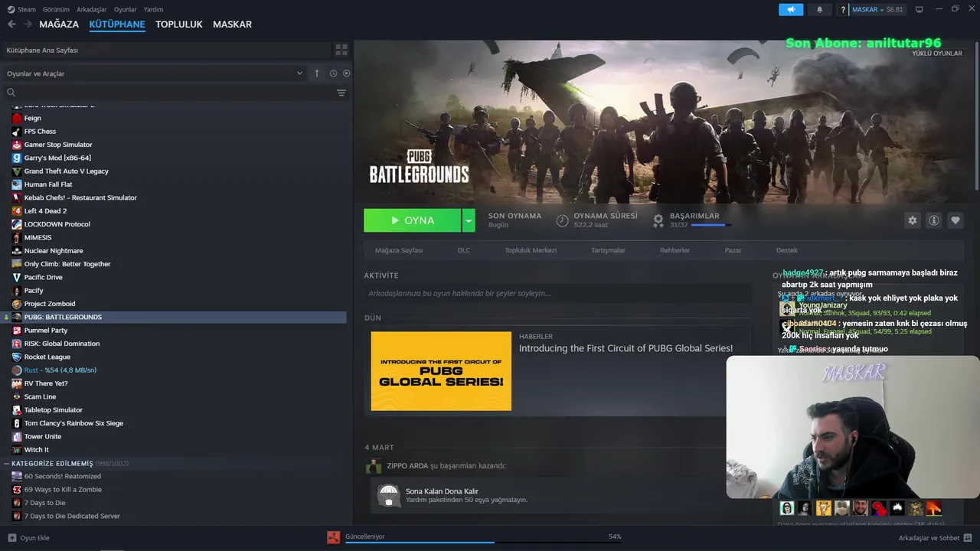Screen dimensions: 980x551
Task: Open advanced filter options icon
Action: pyautogui.click(x=341, y=93)
